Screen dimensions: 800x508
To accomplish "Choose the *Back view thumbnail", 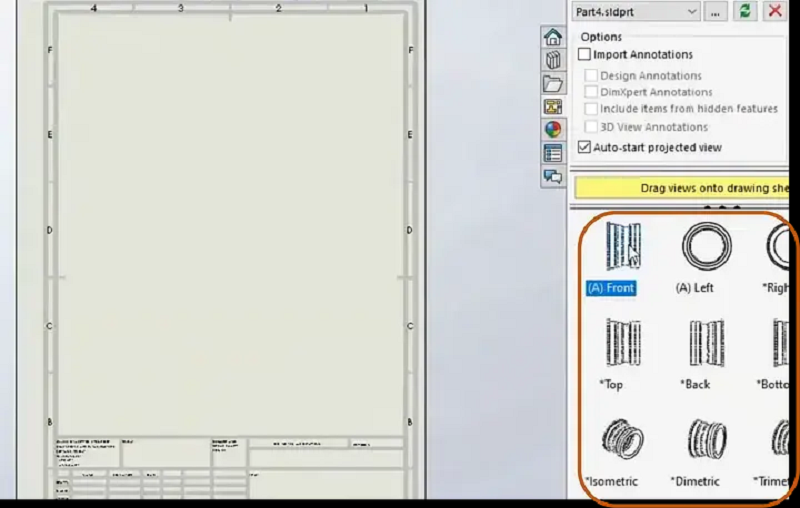I will tap(706, 343).
